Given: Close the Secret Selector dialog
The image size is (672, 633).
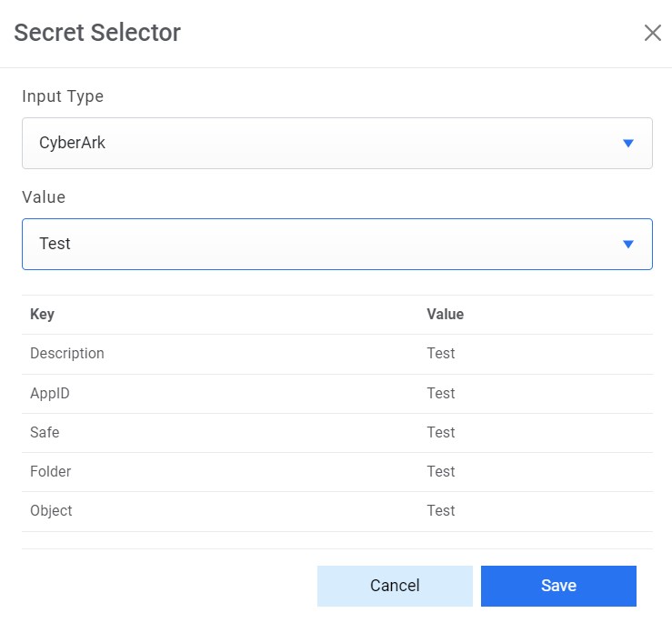Looking at the screenshot, I should [652, 34].
